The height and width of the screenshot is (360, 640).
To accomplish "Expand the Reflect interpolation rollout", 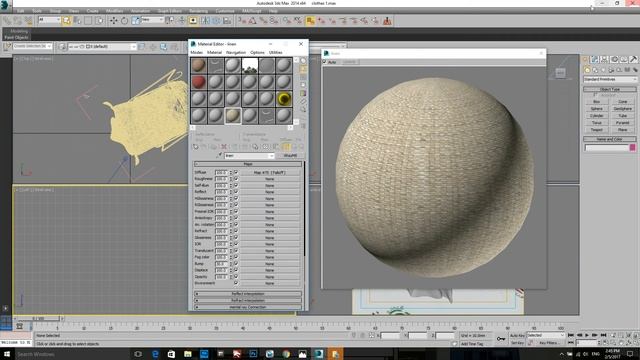I will (248, 294).
